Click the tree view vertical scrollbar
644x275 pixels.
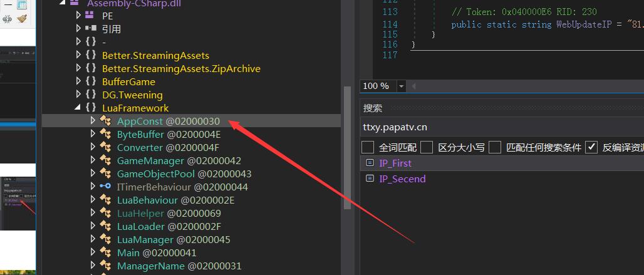(x=348, y=157)
